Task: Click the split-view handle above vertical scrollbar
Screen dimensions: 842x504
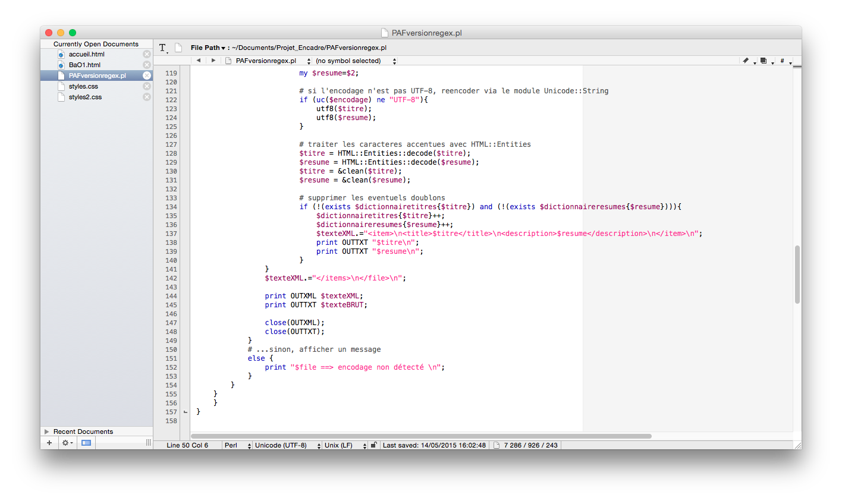Action: click(797, 67)
